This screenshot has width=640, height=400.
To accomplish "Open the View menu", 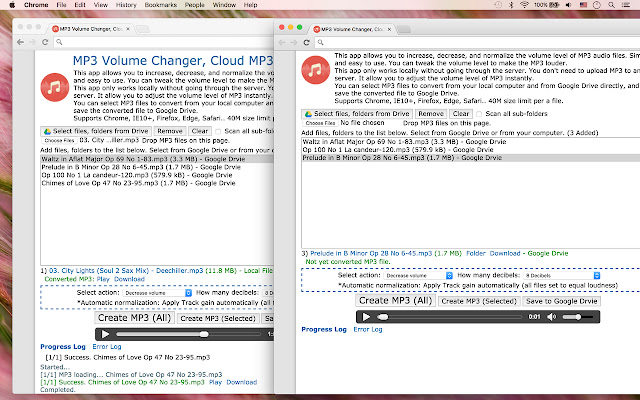I will tap(100, 5).
